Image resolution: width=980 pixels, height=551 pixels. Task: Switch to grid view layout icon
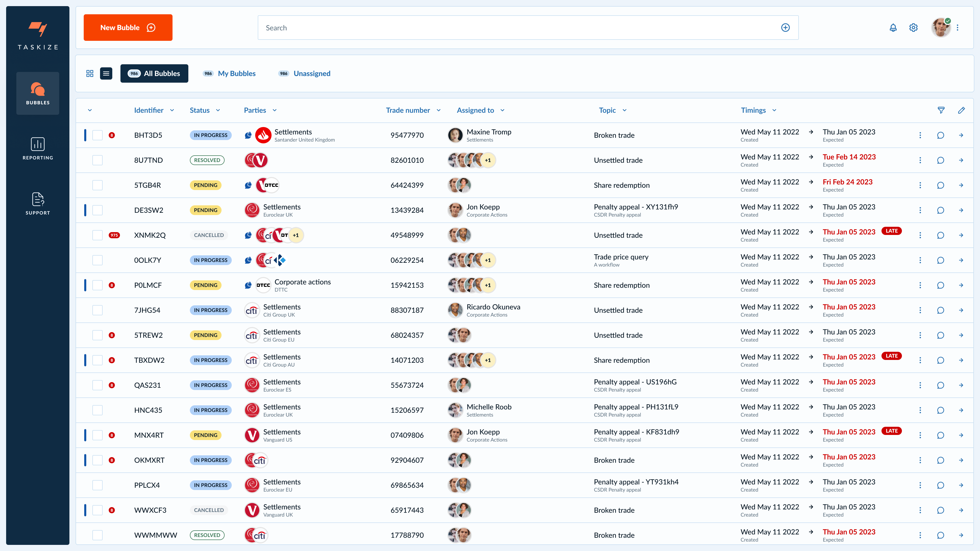[90, 73]
